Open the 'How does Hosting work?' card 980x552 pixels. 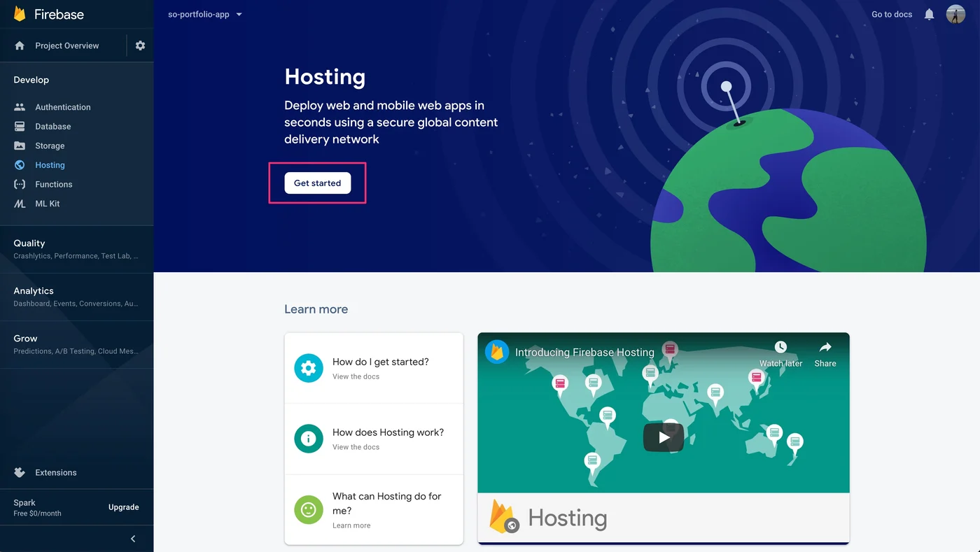click(x=374, y=439)
